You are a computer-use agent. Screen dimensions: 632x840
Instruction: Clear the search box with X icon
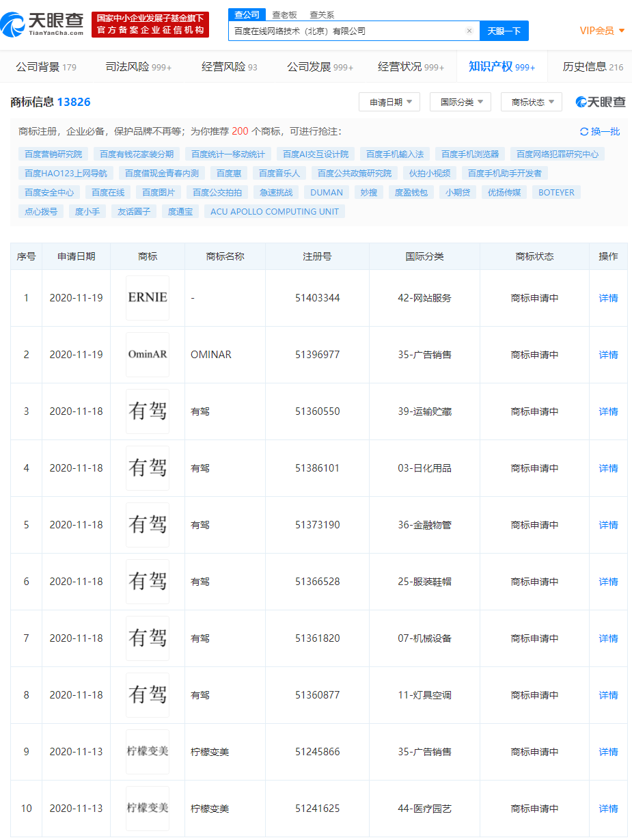(469, 31)
